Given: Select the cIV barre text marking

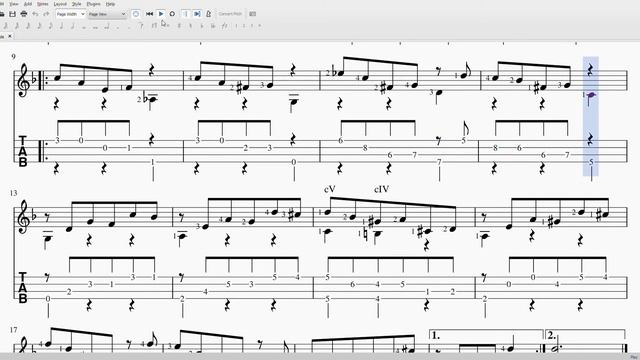Looking at the screenshot, I should click(x=382, y=189).
